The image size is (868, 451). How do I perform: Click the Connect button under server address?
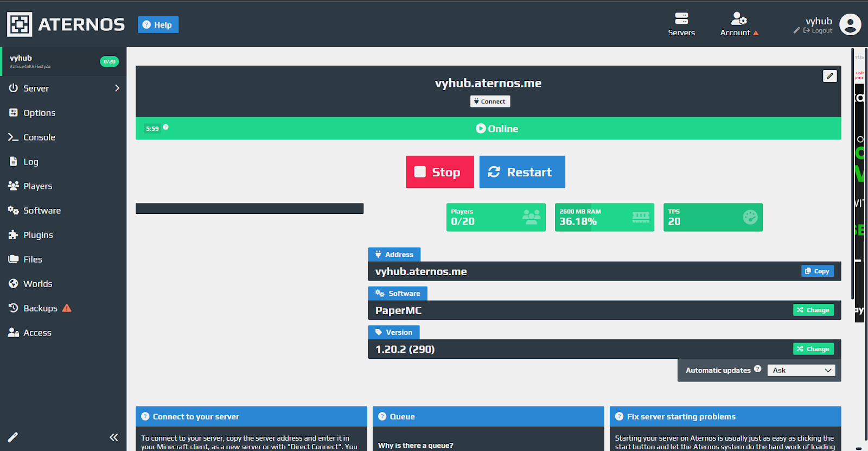coord(490,101)
